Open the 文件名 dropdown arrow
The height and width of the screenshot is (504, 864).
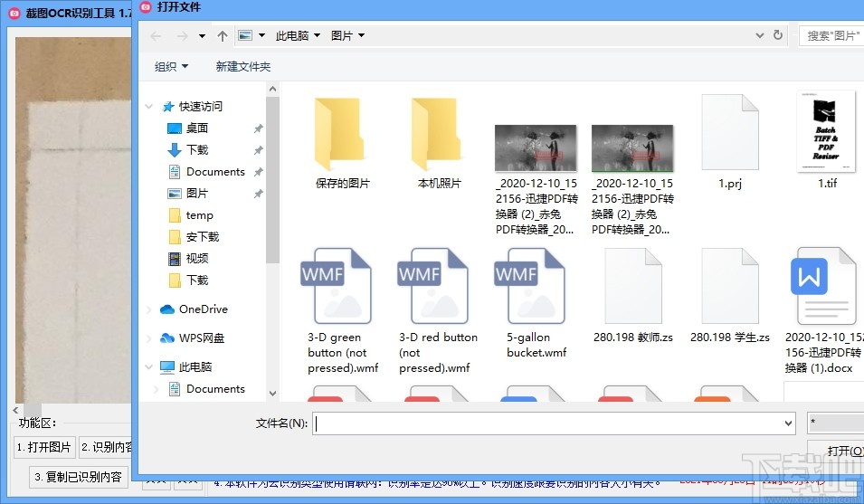[x=789, y=423]
